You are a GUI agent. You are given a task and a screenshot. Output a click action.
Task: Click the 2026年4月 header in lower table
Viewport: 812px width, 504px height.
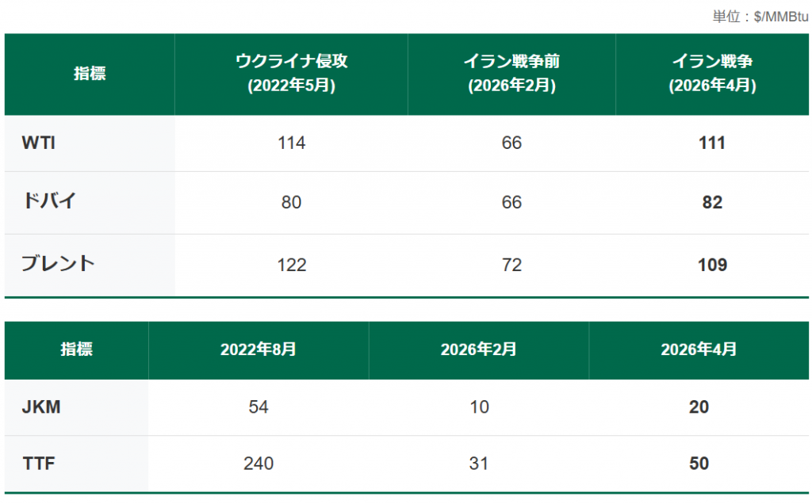click(699, 349)
